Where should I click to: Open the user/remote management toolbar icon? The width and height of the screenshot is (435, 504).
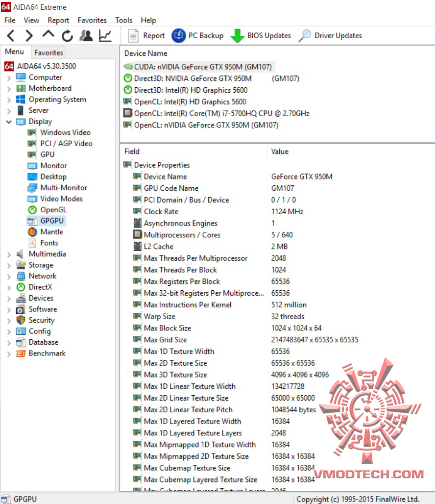coord(86,35)
